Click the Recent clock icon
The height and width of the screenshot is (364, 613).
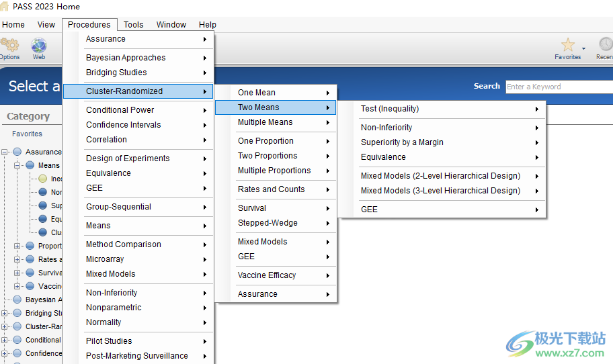tap(606, 44)
